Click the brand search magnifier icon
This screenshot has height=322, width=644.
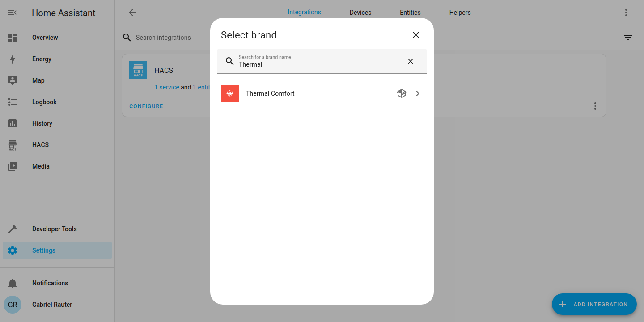pyautogui.click(x=230, y=61)
